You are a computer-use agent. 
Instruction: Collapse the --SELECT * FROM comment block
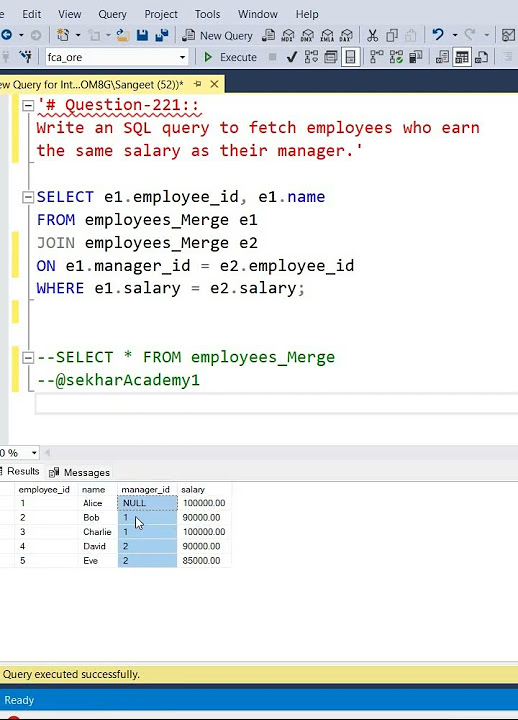click(x=28, y=358)
